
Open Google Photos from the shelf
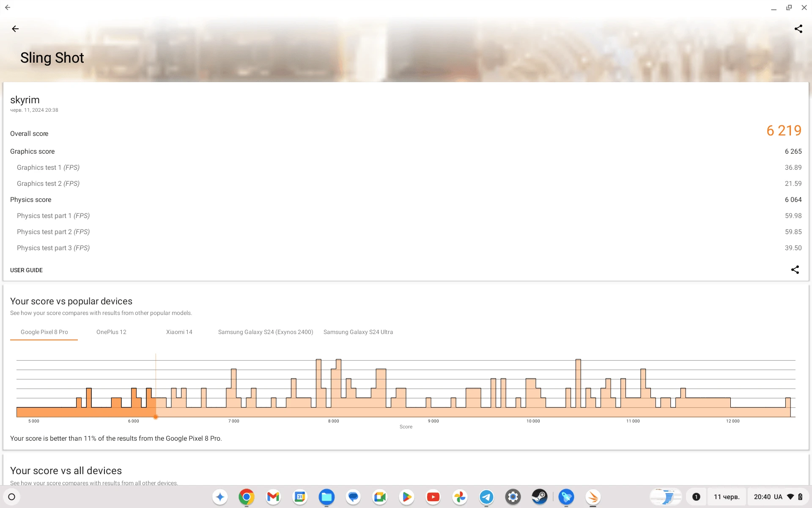coord(460,497)
